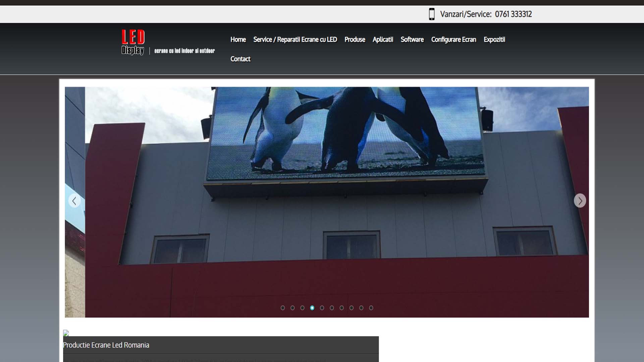Open the Aplicatii menu item
Viewport: 644px width, 362px height.
383,40
